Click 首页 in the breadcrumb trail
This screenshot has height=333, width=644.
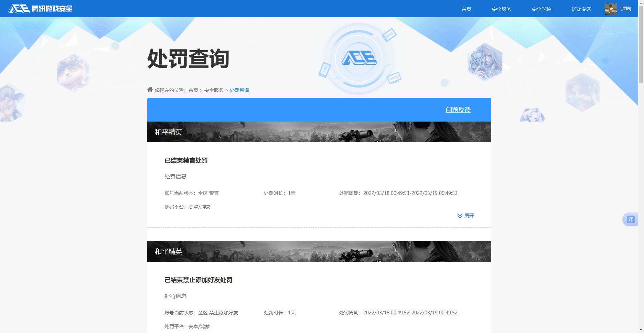[193, 90]
